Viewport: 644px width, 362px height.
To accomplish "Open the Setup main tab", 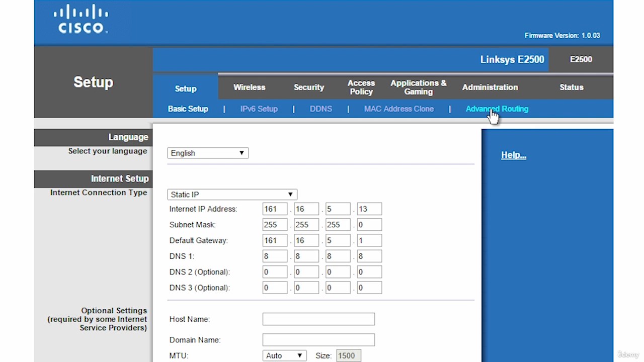I will pos(186,88).
